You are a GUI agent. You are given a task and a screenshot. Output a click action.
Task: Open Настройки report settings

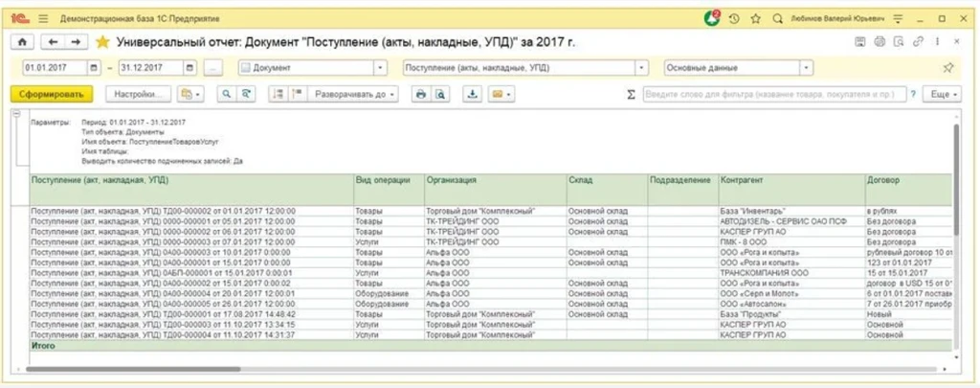point(138,94)
